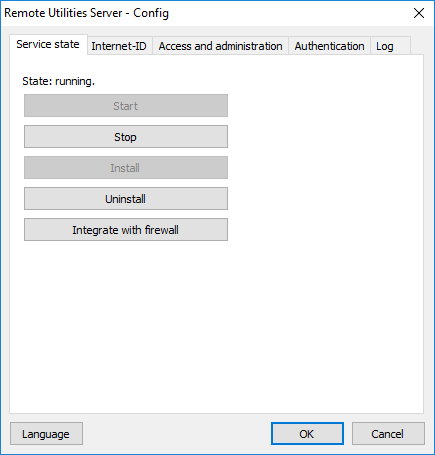Click the grayed-out Start button
This screenshot has width=435, height=455.
(126, 106)
